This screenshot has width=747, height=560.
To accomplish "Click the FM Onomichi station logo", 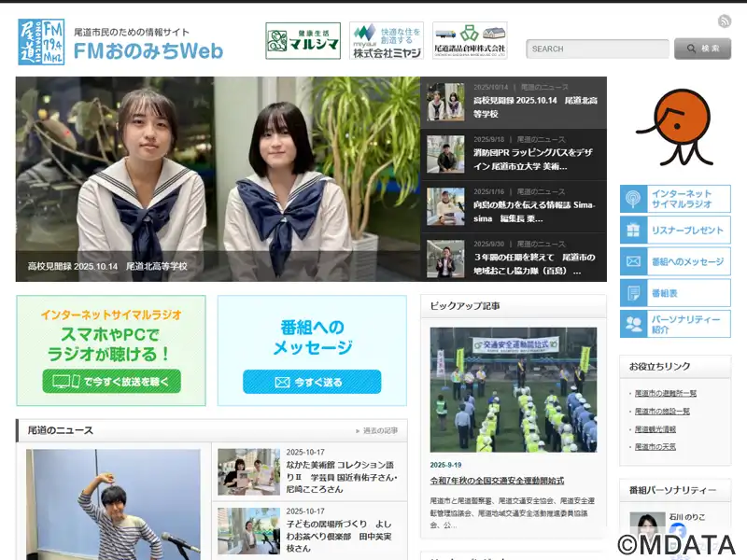I will (x=40, y=42).
